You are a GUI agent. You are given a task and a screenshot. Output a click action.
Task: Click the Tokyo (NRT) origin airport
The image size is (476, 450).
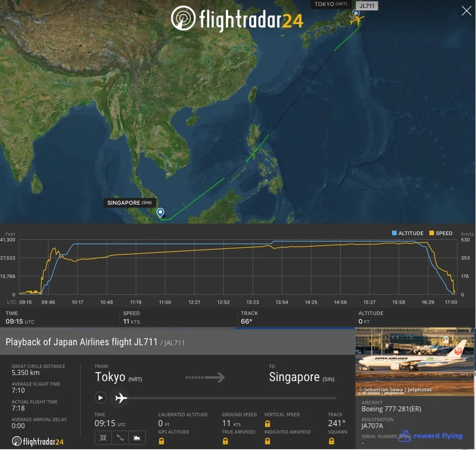[119, 377]
